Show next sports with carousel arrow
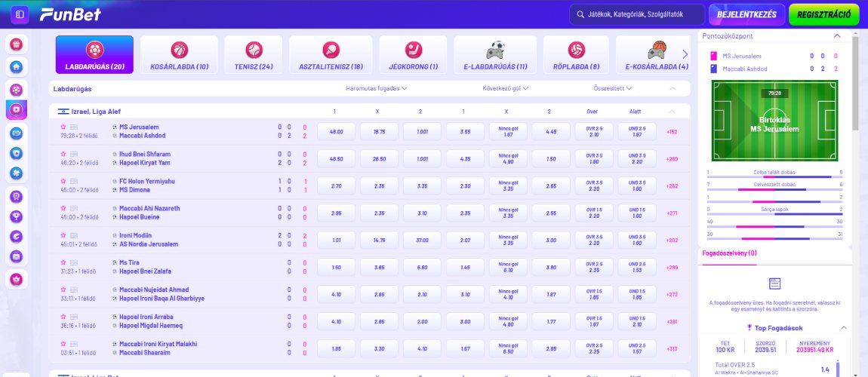The height and width of the screenshot is (377, 868). click(685, 54)
